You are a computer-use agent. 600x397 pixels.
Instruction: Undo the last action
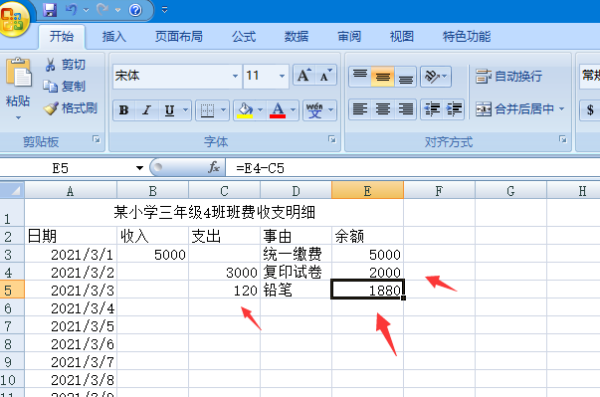pyautogui.click(x=71, y=10)
